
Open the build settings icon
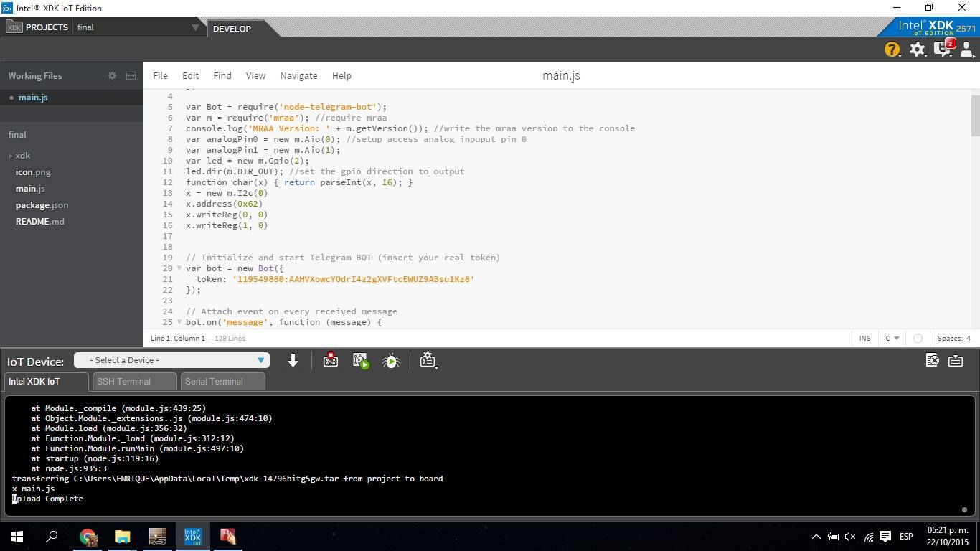tap(428, 361)
